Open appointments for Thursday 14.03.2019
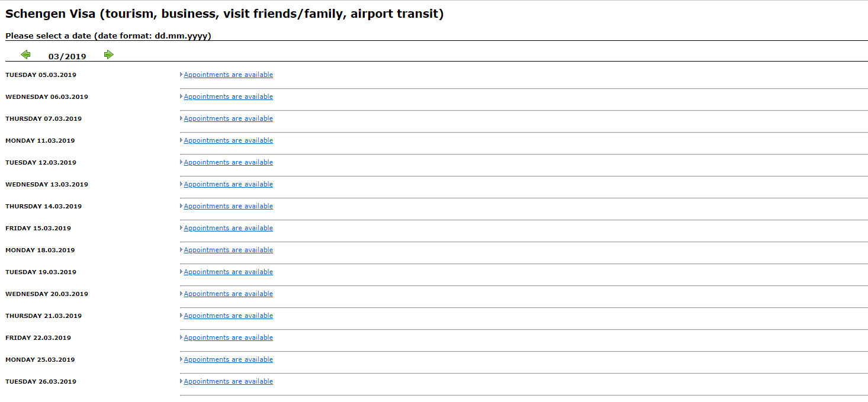Screen dimensions: 868x402 (x=229, y=206)
